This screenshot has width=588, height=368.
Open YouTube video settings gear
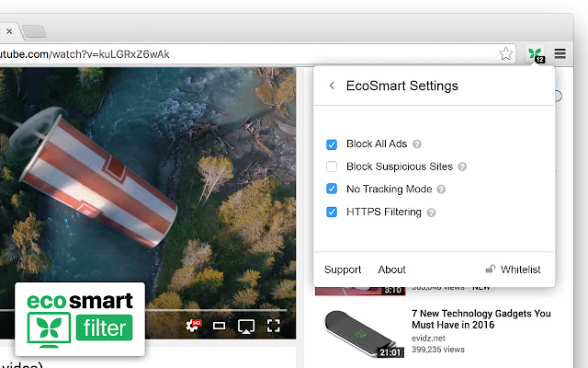pyautogui.click(x=193, y=326)
